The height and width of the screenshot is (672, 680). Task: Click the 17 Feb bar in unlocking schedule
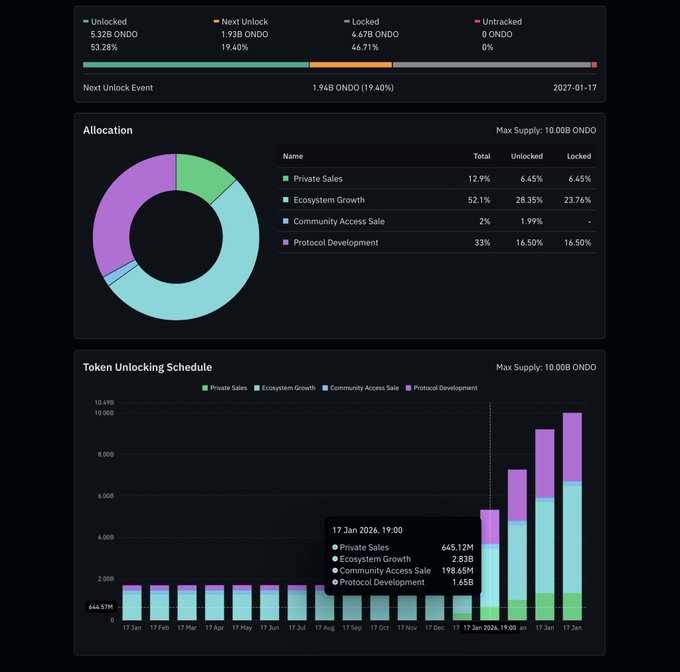point(160,603)
